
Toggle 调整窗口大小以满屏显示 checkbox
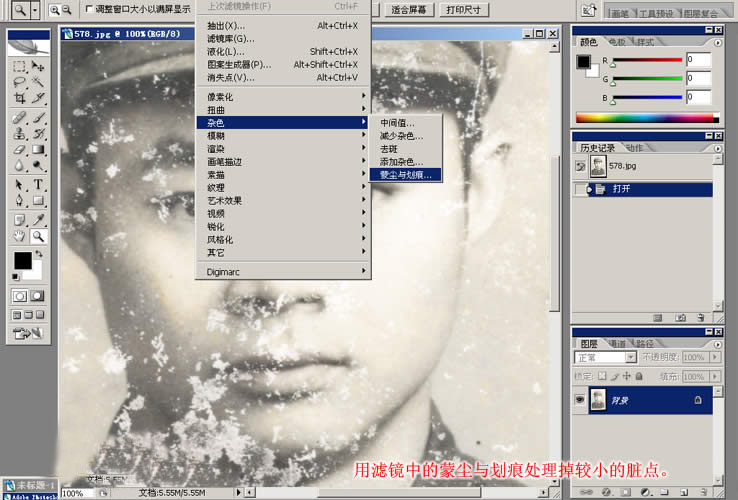tap(87, 9)
